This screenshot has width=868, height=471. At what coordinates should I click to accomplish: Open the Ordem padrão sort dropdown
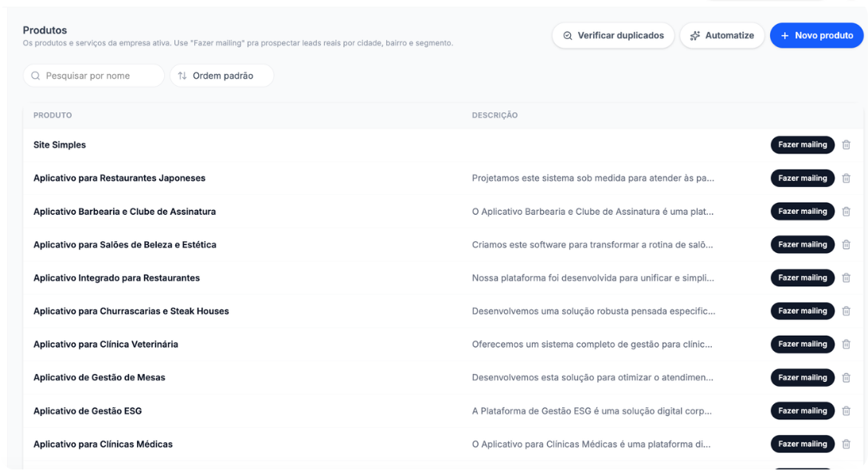coord(221,76)
